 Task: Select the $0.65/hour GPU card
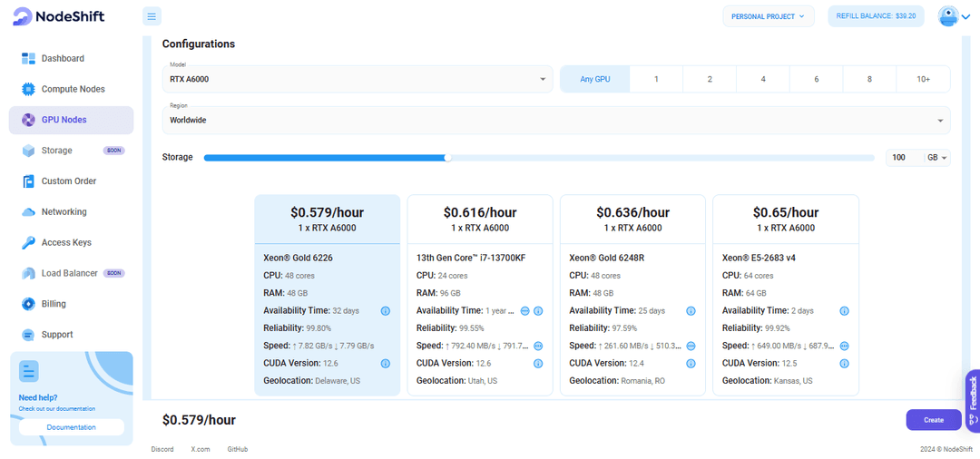click(x=786, y=295)
